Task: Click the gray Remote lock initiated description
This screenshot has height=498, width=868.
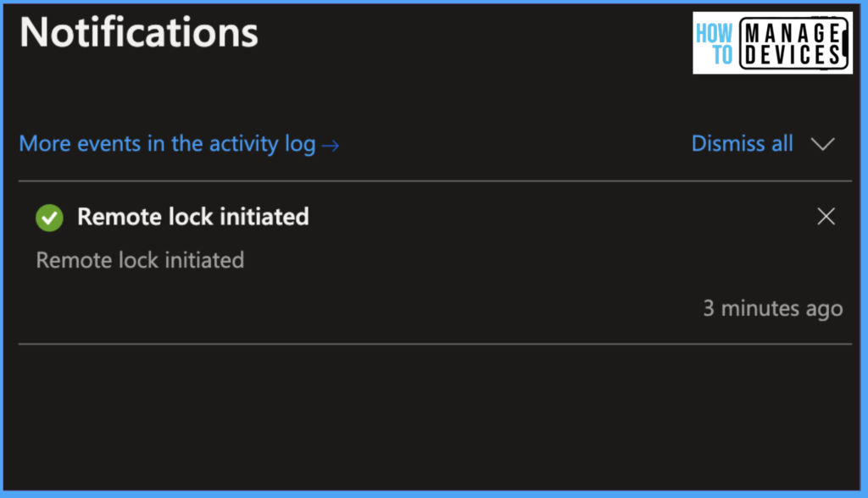Action: pos(140,259)
